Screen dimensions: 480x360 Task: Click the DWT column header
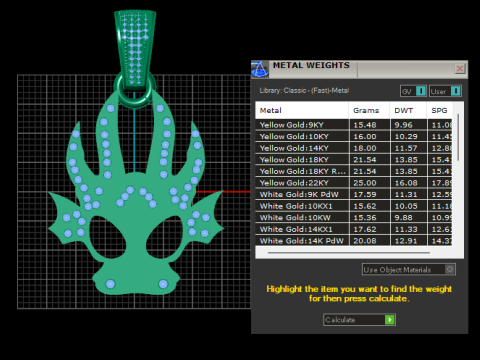(408, 110)
